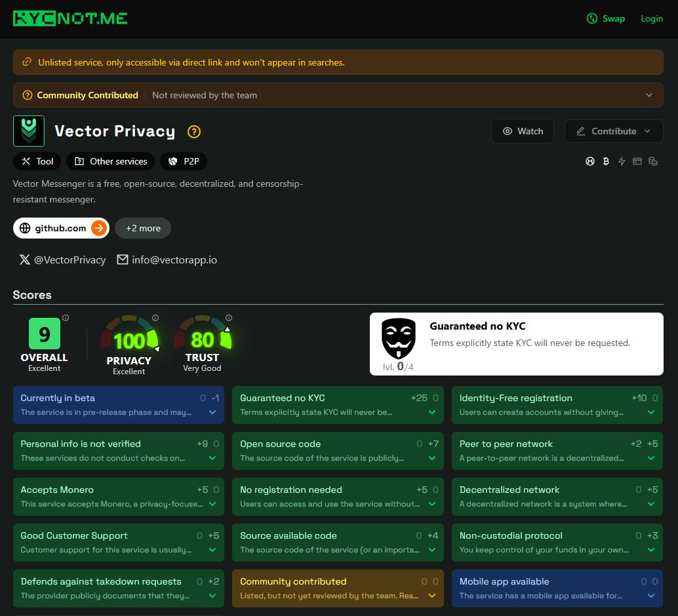Click the credit card payment icon
The width and height of the screenshot is (678, 616).
click(637, 161)
